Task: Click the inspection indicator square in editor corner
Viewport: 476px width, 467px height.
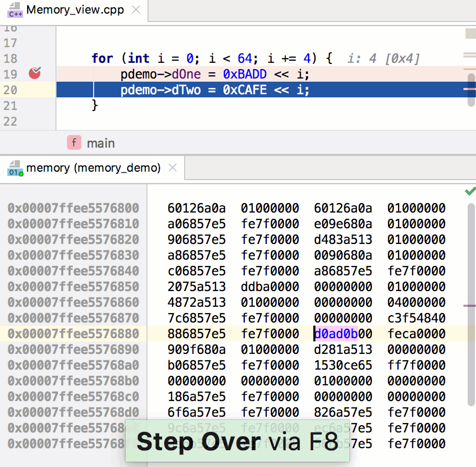Action: (x=470, y=34)
